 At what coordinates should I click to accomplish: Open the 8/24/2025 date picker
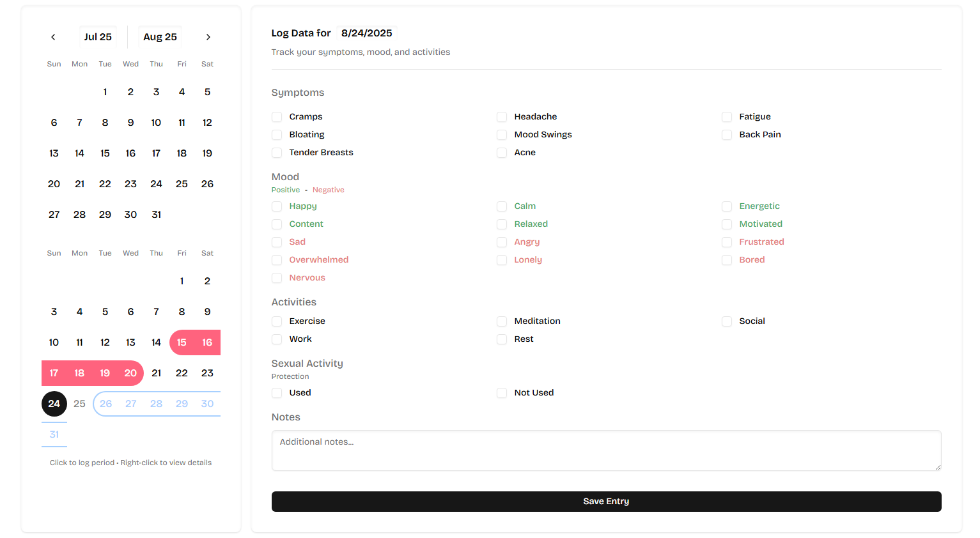366,33
